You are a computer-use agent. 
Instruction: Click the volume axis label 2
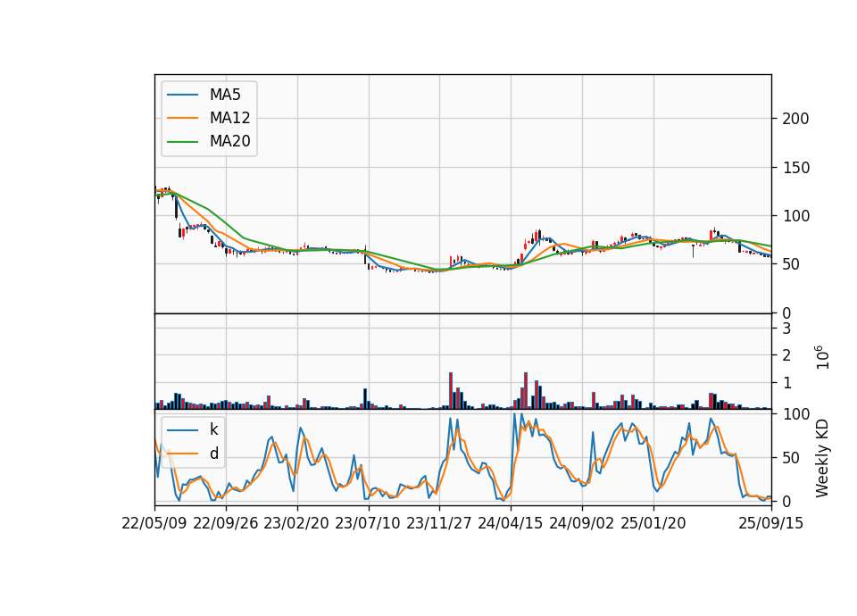click(x=786, y=355)
